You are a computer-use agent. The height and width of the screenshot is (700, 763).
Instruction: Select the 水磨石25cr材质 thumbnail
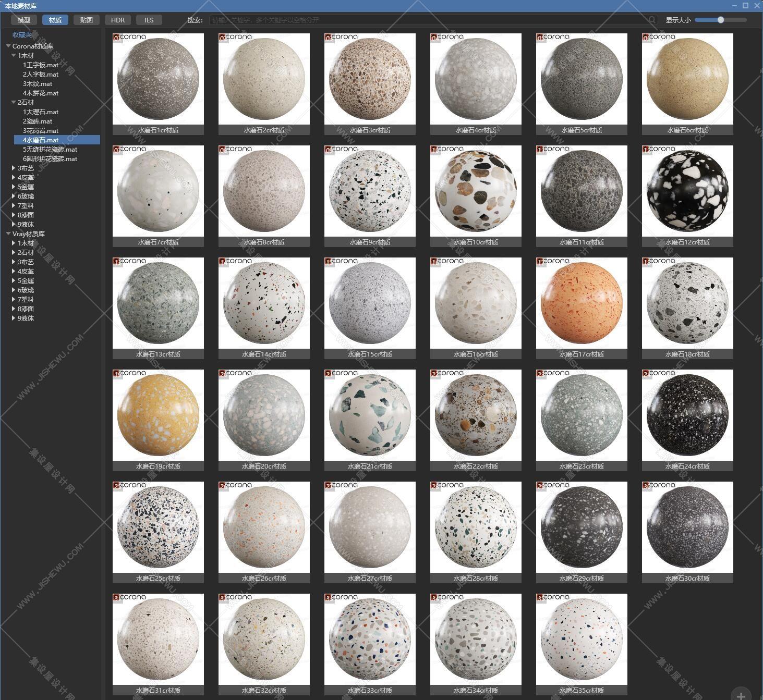point(158,527)
